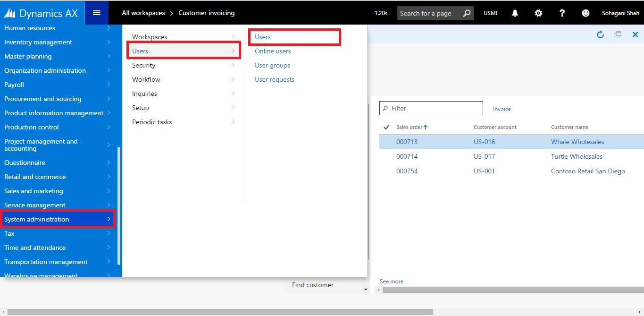Expand Workspaces submenu
This screenshot has height=316, width=644.
[x=184, y=37]
